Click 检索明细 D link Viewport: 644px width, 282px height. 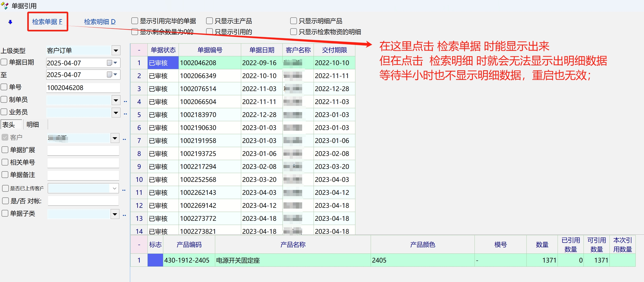coord(100,22)
